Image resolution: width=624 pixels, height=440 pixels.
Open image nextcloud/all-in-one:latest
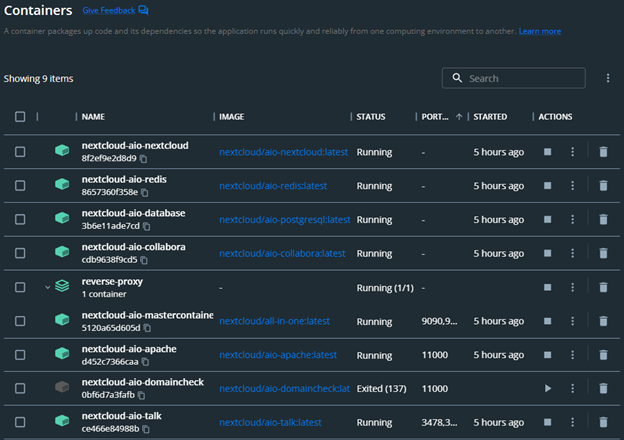[274, 321]
